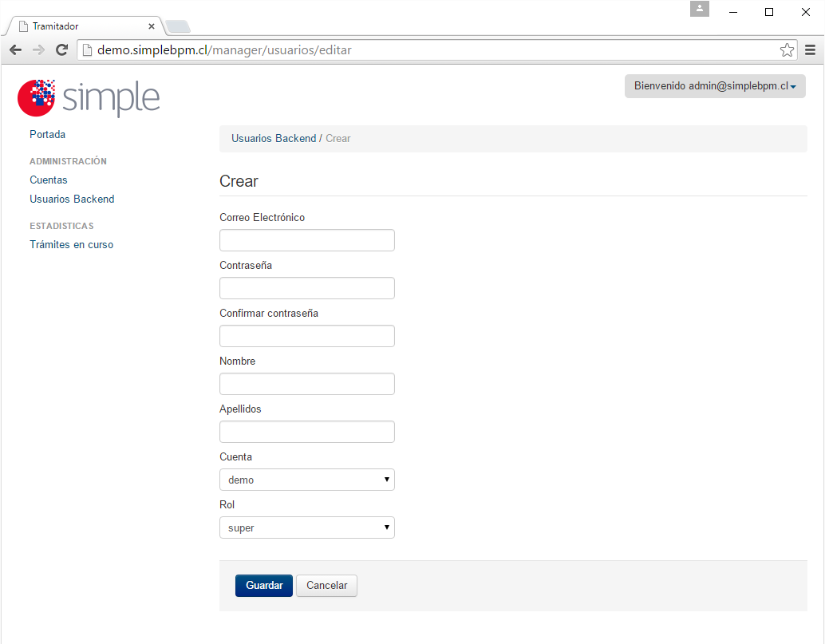Open the Rol dropdown showing super
The image size is (825, 644).
306,527
